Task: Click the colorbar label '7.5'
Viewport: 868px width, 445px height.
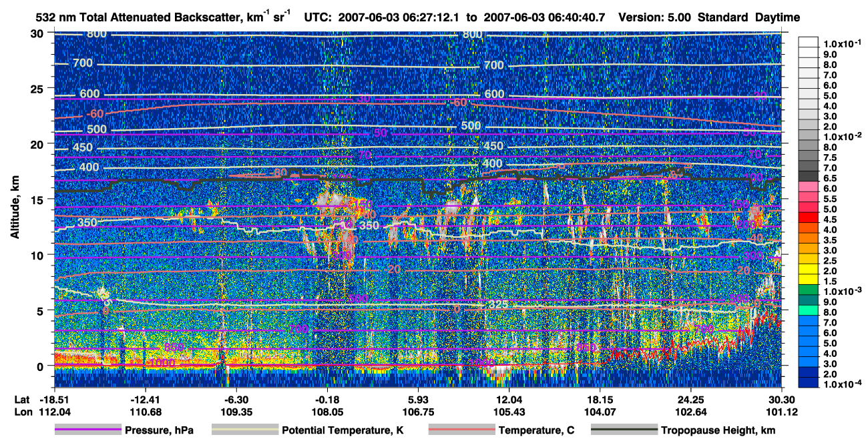Action: pyautogui.click(x=830, y=158)
